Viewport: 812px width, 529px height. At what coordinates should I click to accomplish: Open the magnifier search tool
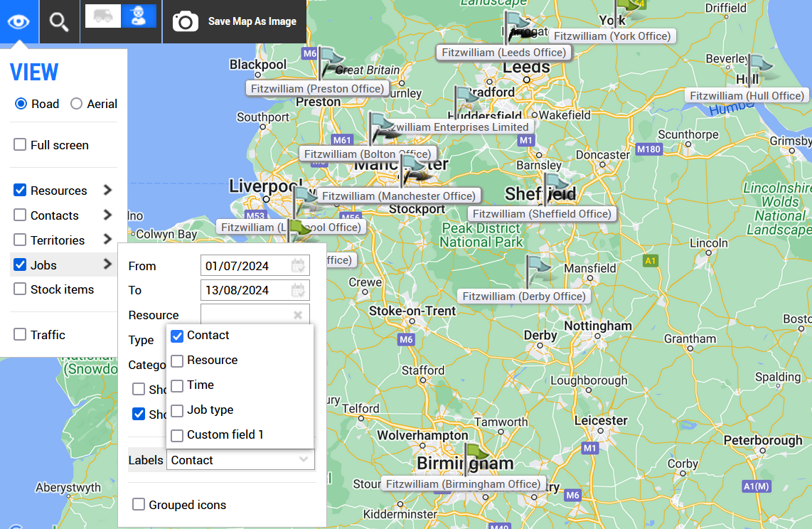[x=59, y=21]
